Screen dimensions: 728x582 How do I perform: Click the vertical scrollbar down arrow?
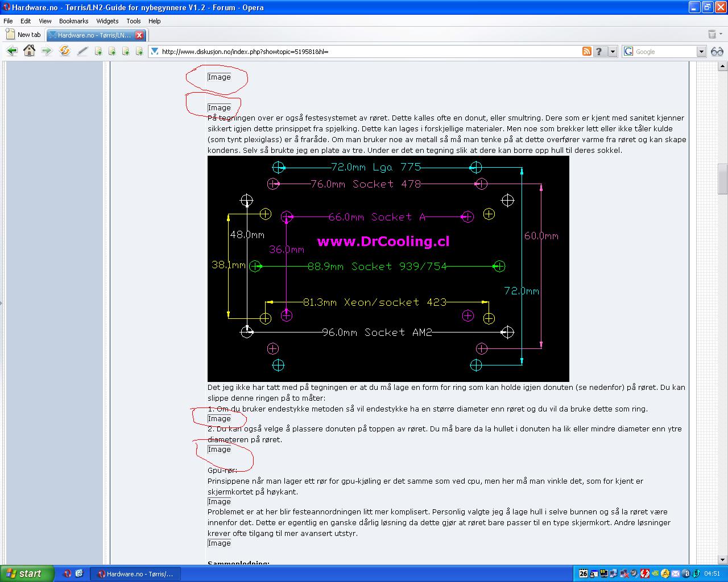[723, 560]
